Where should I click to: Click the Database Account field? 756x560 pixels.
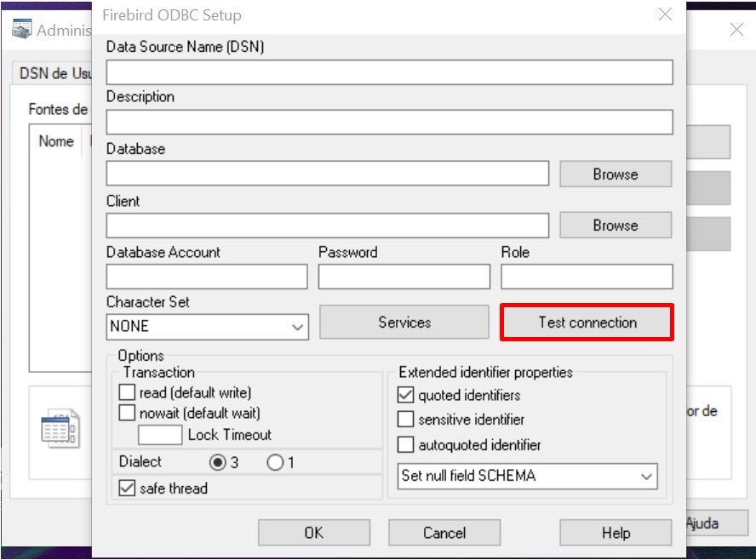pos(207,277)
